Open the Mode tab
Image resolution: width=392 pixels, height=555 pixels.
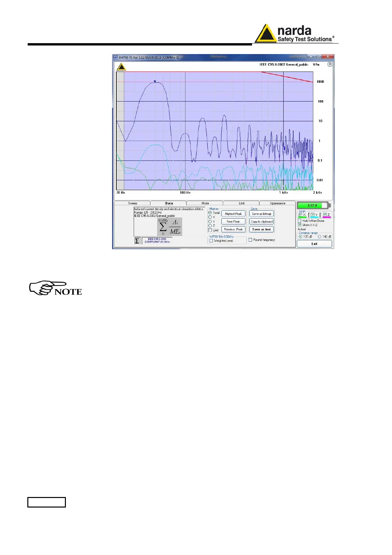(205, 203)
